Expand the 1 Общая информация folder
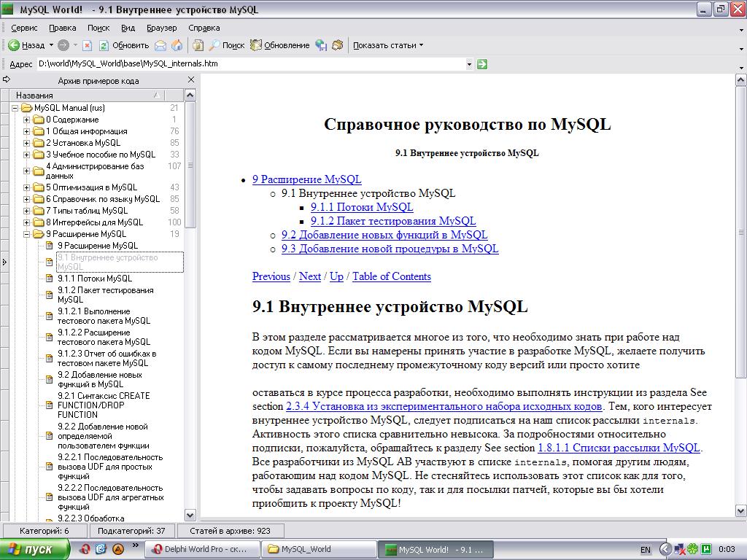The width and height of the screenshot is (747, 560). [27, 131]
